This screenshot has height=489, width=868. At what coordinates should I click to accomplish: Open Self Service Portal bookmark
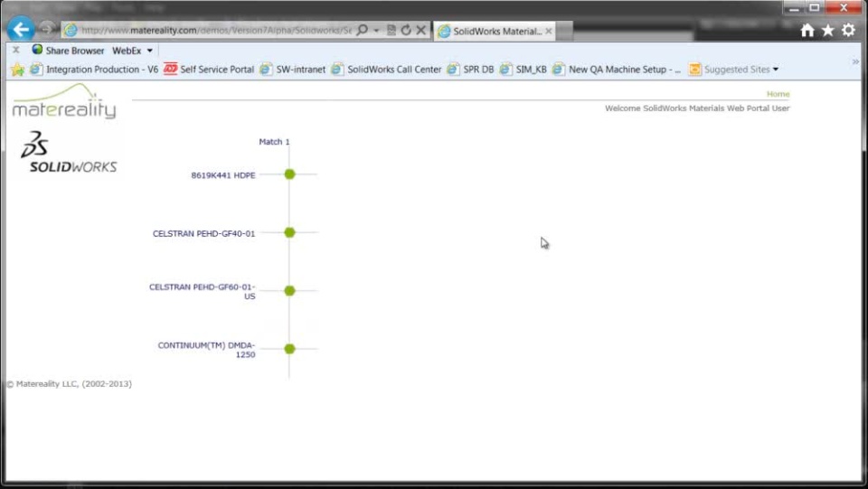click(209, 69)
